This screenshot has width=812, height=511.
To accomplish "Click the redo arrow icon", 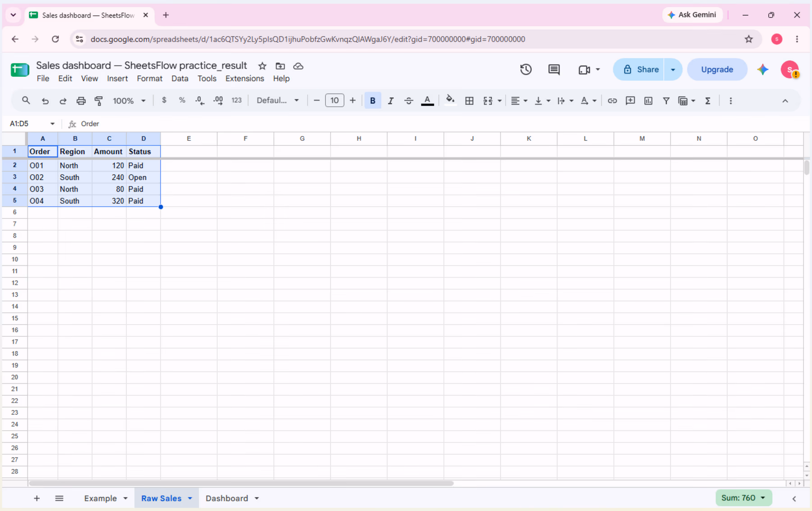I will click(63, 101).
